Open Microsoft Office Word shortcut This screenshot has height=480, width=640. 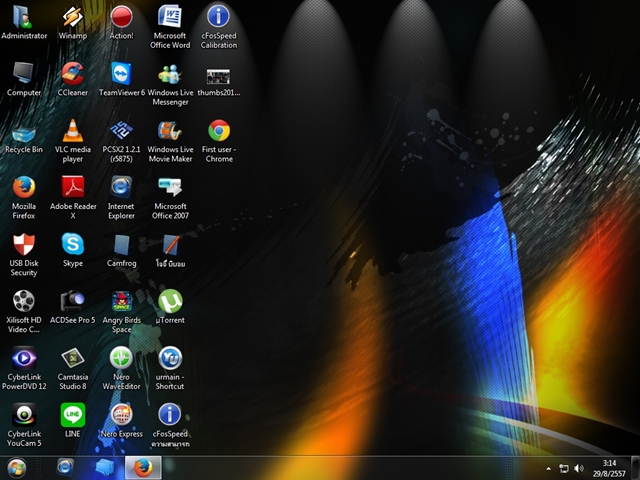[170, 17]
